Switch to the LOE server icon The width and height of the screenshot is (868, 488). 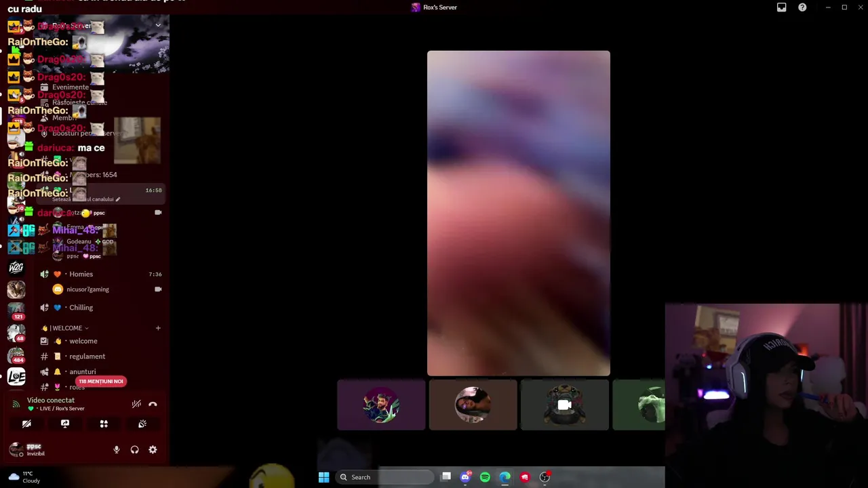pyautogui.click(x=16, y=376)
